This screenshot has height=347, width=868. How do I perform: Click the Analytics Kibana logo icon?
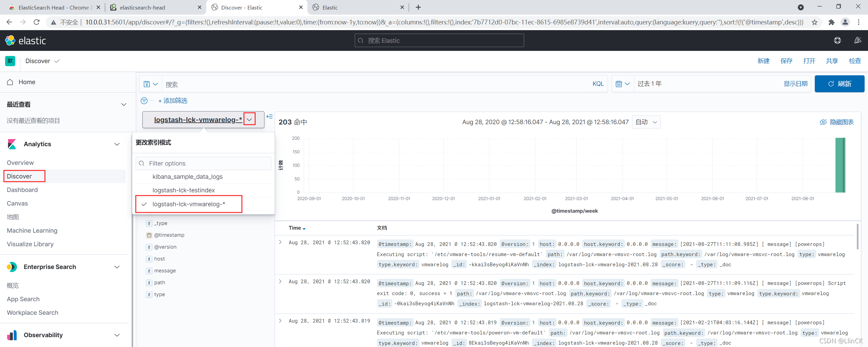(x=12, y=144)
